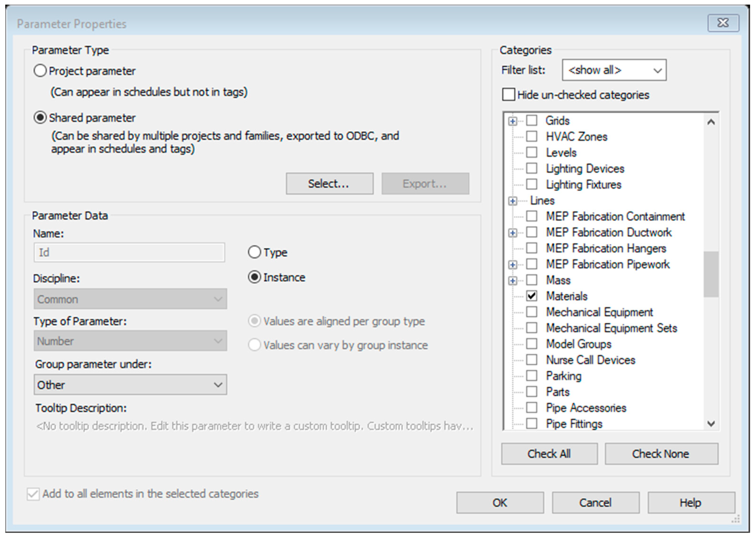Expand MEP Fabrication Ductwork node

[x=512, y=233]
